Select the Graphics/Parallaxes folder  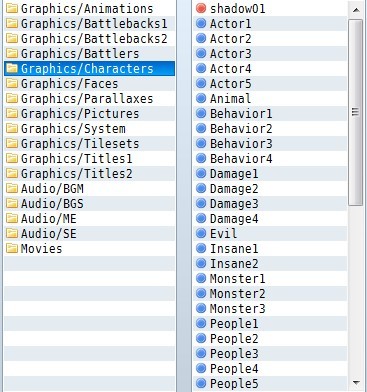(89, 98)
